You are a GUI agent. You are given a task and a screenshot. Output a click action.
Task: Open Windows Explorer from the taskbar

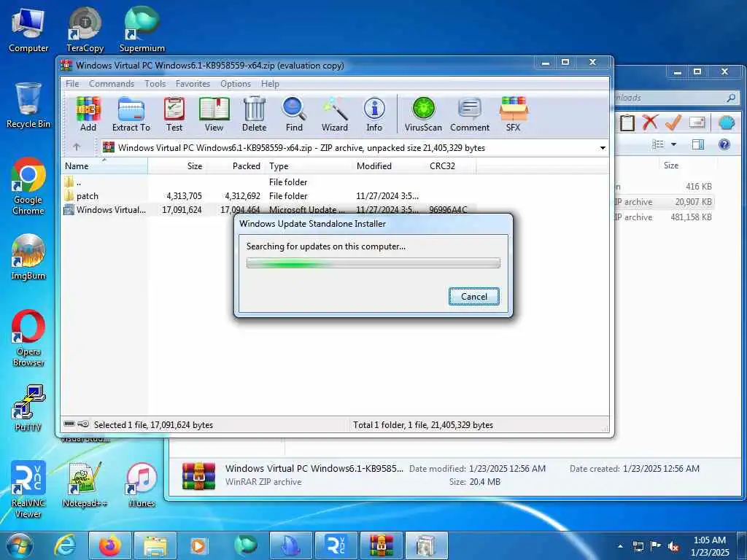pos(155,546)
